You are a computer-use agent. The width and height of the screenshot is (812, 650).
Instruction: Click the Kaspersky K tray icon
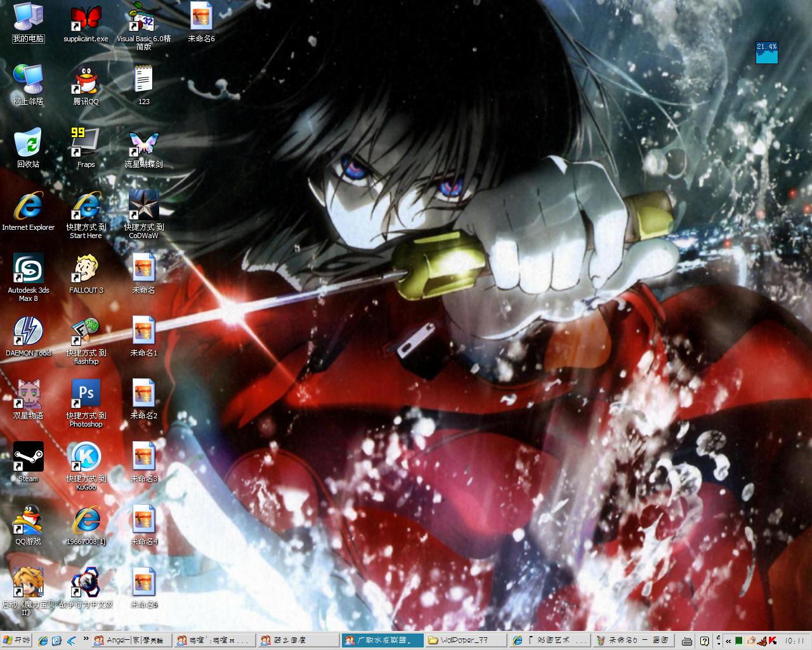[772, 640]
